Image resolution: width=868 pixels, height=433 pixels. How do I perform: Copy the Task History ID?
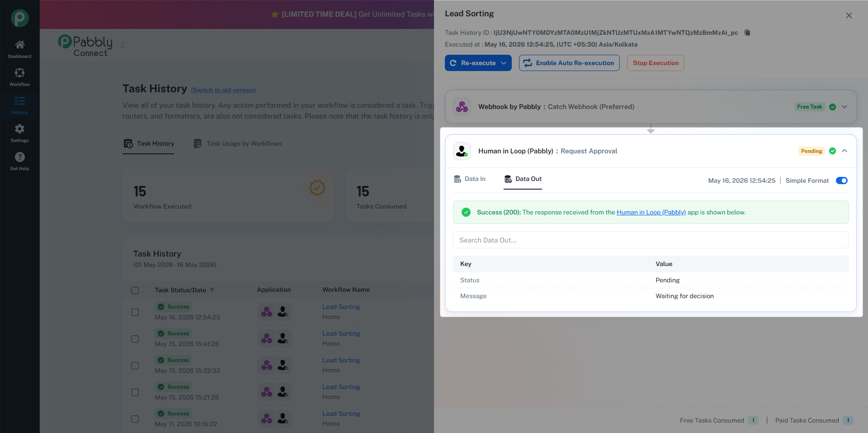tap(747, 33)
